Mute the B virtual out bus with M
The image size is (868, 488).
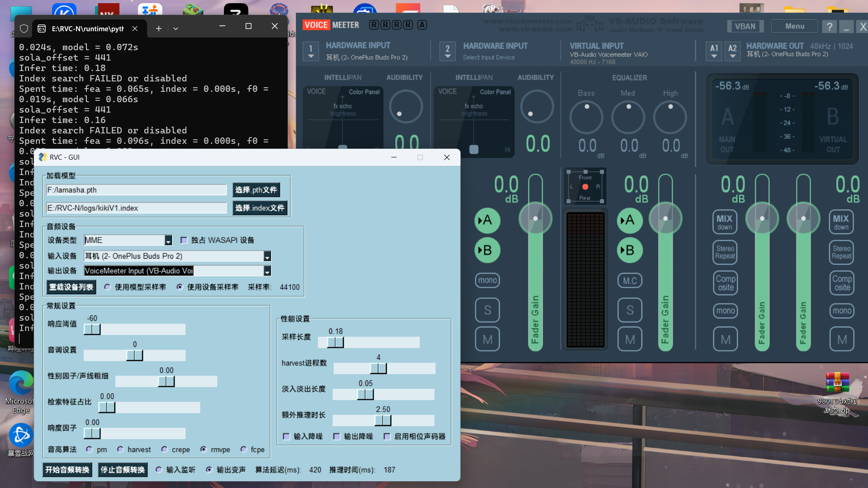point(842,339)
